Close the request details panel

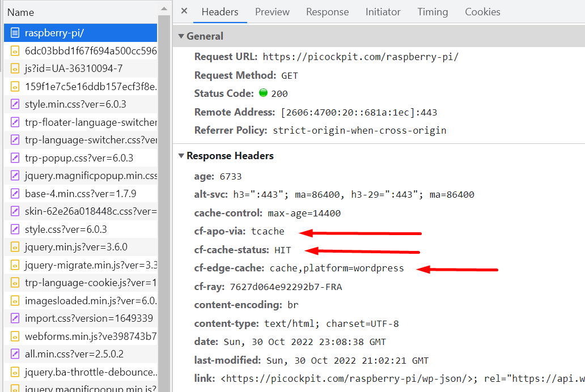184,11
